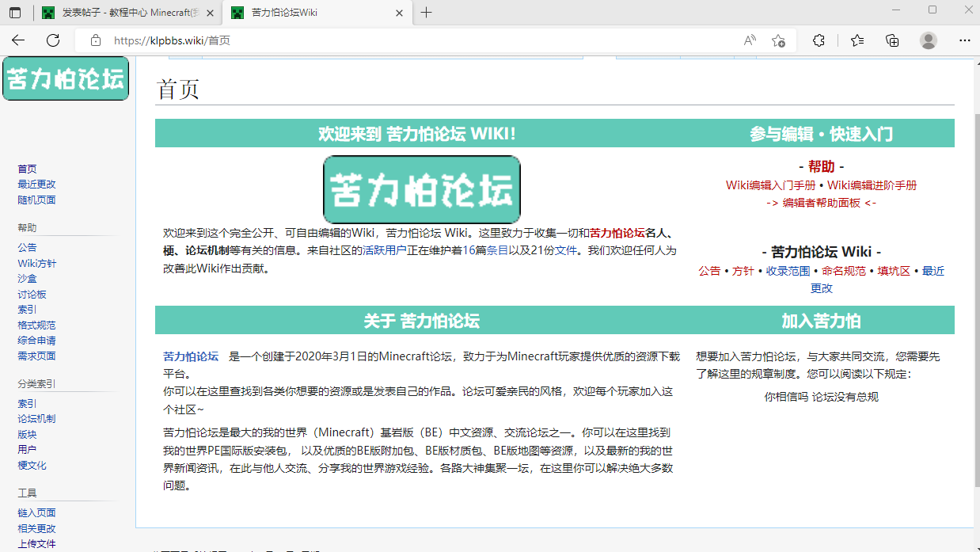Add this page to favorites
This screenshot has height=552, width=980.
click(x=778, y=40)
